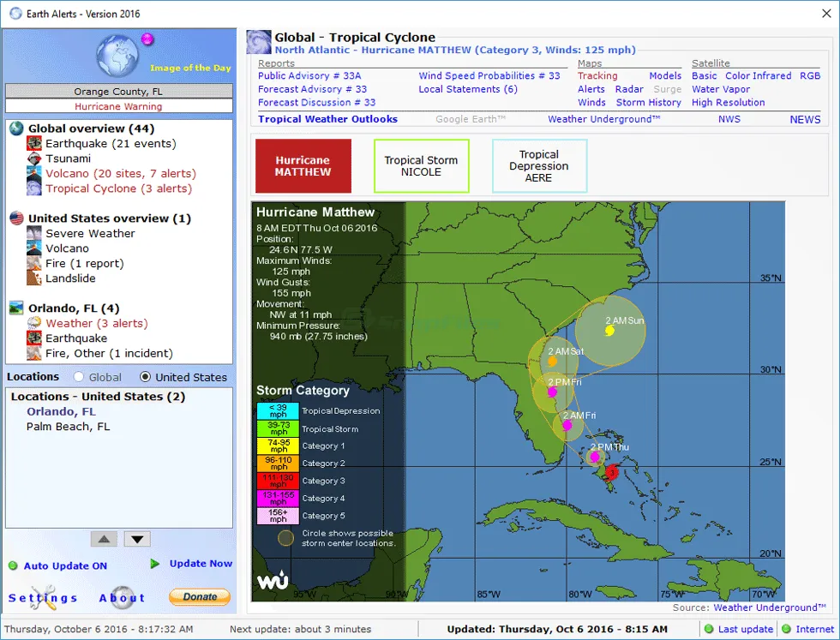This screenshot has width=840, height=640.
Task: Open Water Vapor satellite view
Action: coord(721,89)
